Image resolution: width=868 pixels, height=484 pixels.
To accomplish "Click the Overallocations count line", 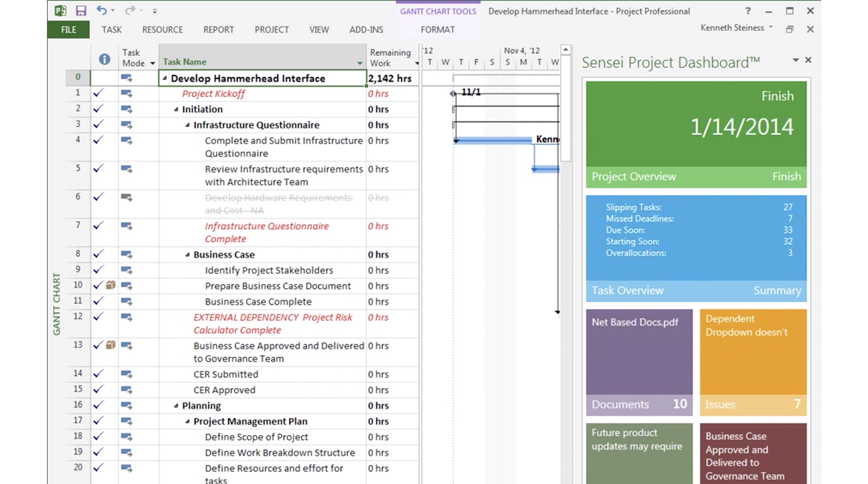I will click(699, 253).
